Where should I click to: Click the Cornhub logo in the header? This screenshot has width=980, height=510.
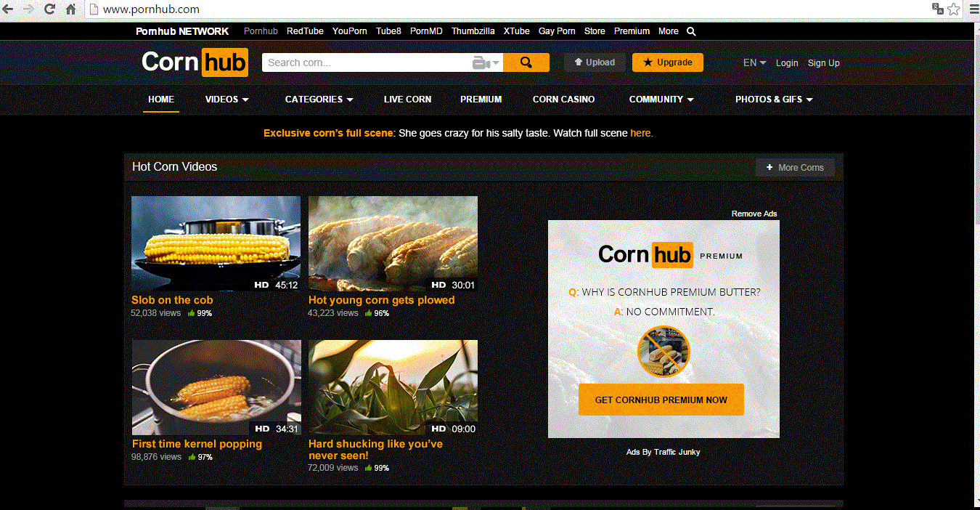coord(195,62)
